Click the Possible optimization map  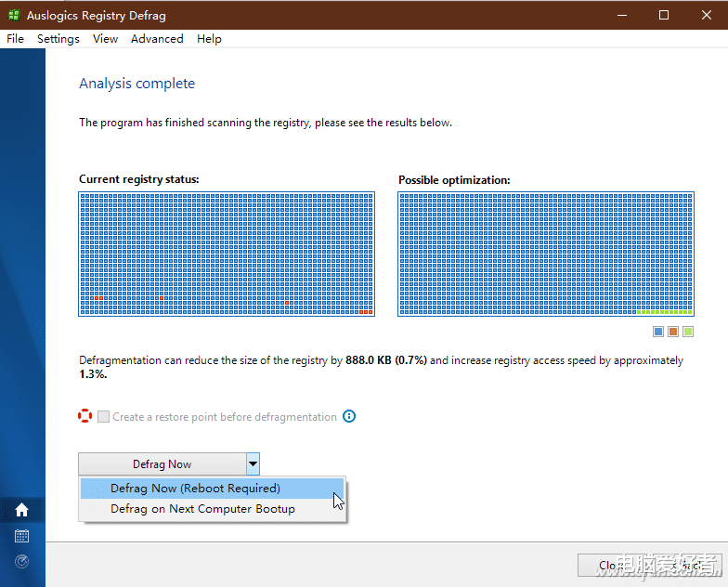[x=546, y=254]
